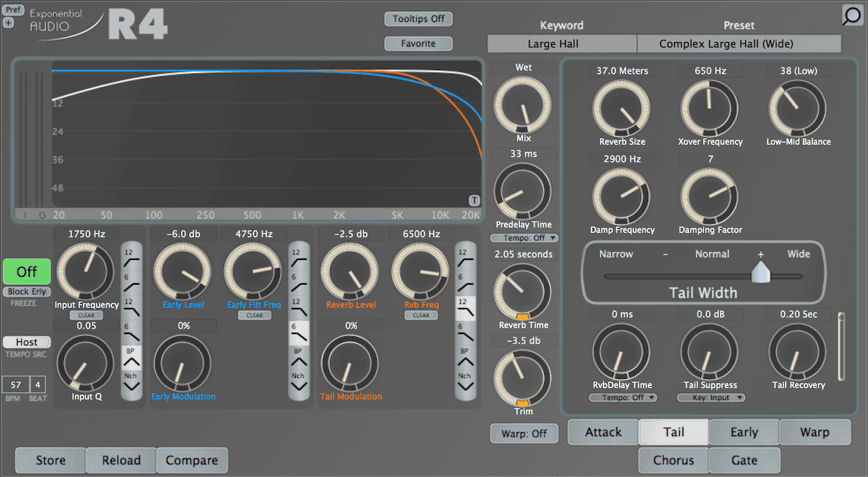Click the plus icon under Pref
The height and width of the screenshot is (477, 868).
point(8,22)
